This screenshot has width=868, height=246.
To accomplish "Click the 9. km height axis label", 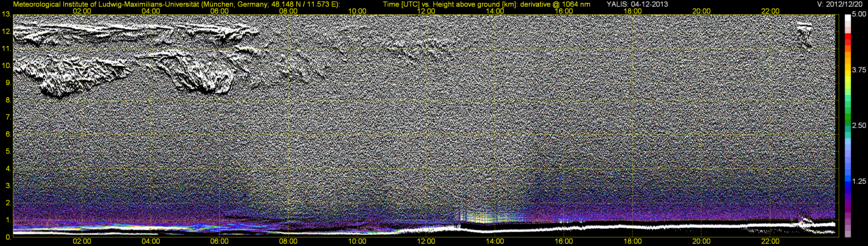I will (x=8, y=83).
